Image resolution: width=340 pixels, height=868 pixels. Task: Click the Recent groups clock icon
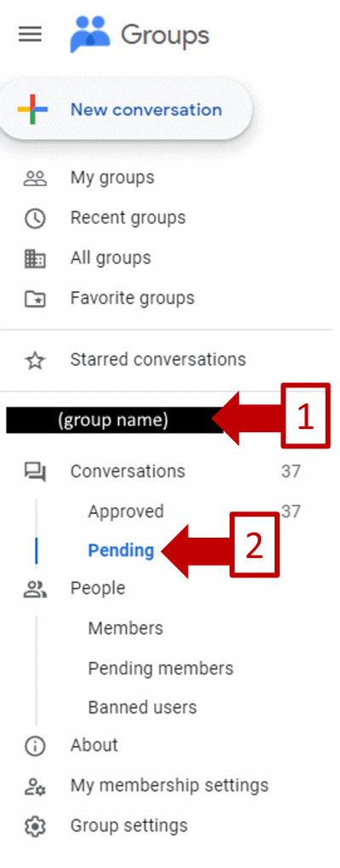pos(35,218)
